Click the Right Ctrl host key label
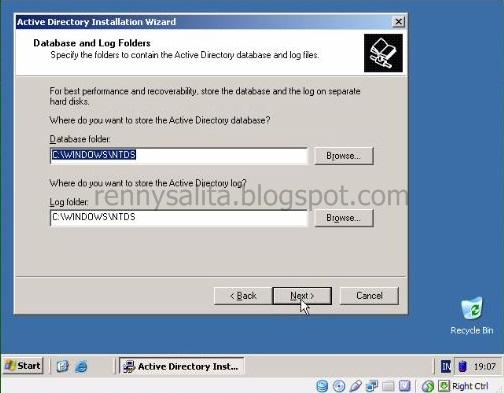 (x=470, y=386)
